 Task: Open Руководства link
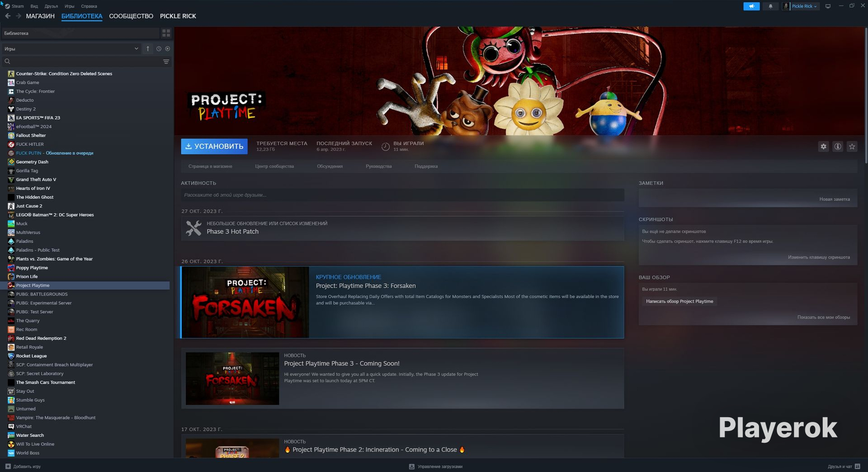tap(379, 166)
